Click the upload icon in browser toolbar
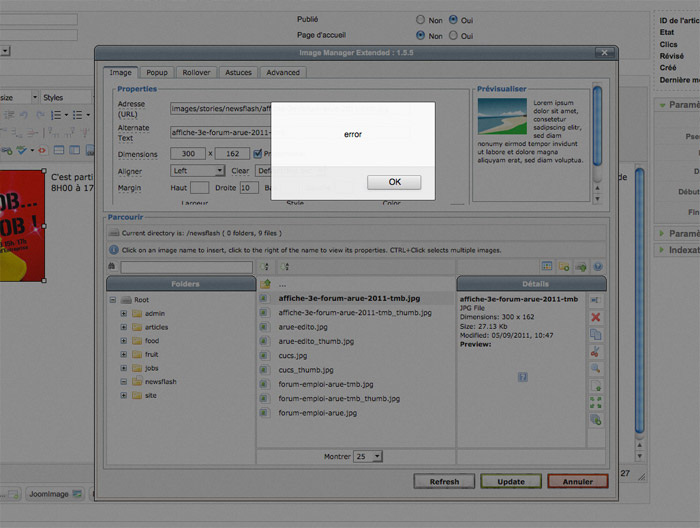Image resolution: width=700 pixels, height=528 pixels. tap(580, 267)
